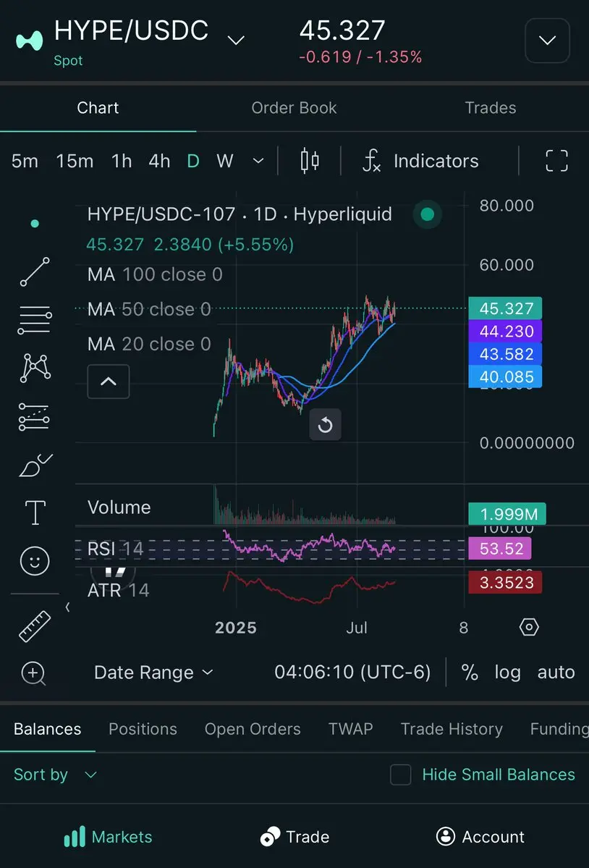
Task: Enter fullscreen chart mode
Action: pos(556,161)
